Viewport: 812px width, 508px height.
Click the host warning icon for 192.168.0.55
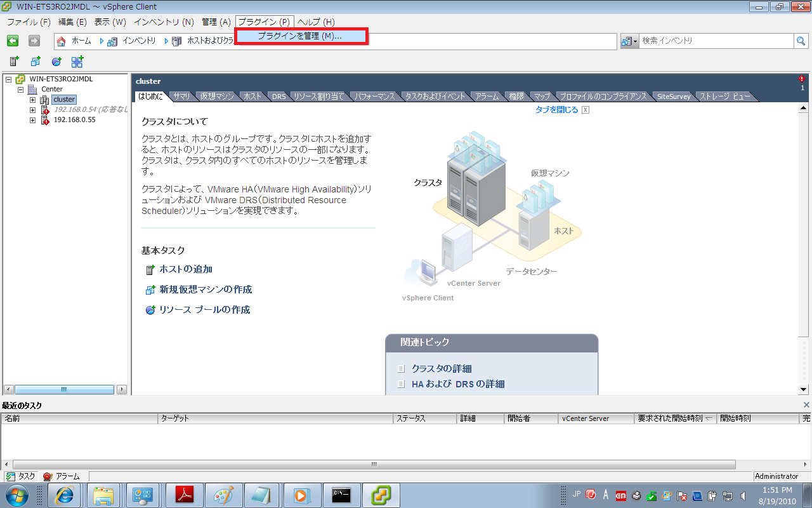tap(45, 120)
